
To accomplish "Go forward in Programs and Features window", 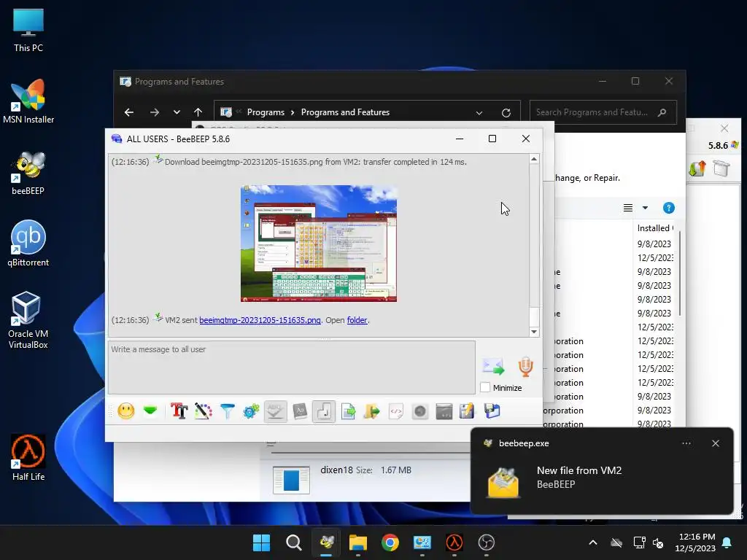I will [x=155, y=112].
